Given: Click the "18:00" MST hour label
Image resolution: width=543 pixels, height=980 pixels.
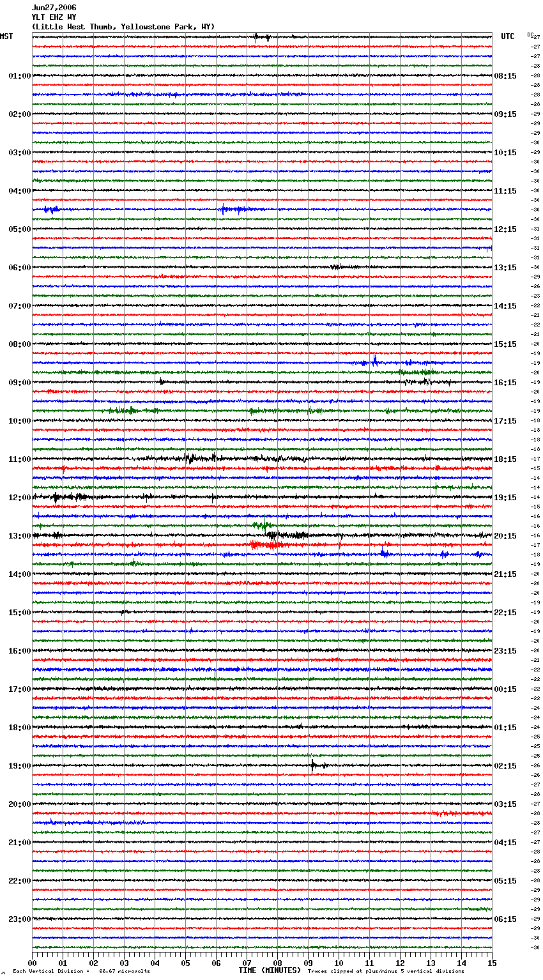Looking at the screenshot, I should 20,728.
